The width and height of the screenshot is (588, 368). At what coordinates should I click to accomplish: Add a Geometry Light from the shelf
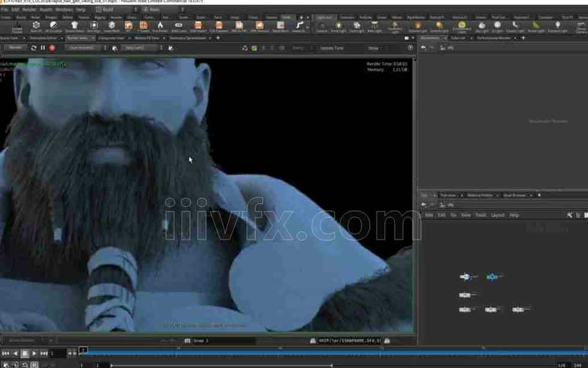point(395,26)
